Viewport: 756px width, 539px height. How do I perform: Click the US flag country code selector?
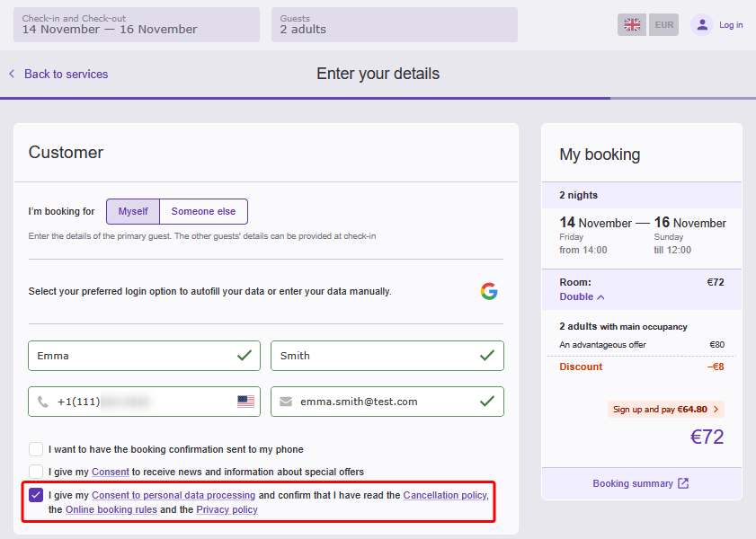point(245,402)
